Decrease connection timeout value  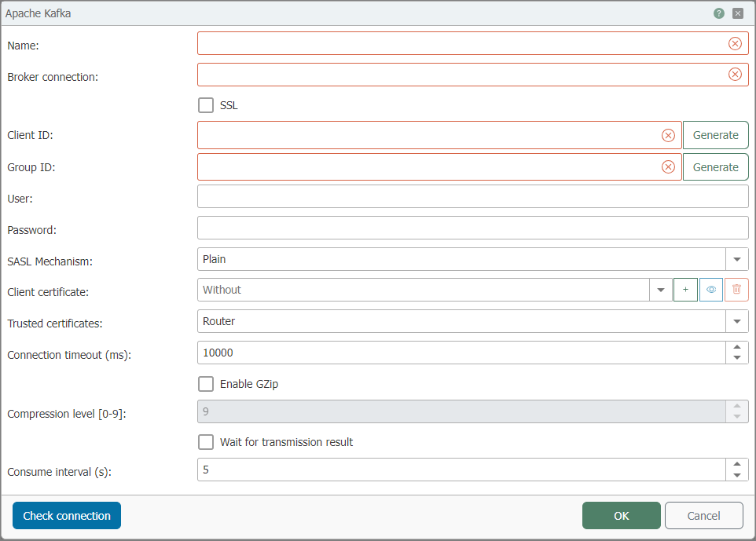736,358
